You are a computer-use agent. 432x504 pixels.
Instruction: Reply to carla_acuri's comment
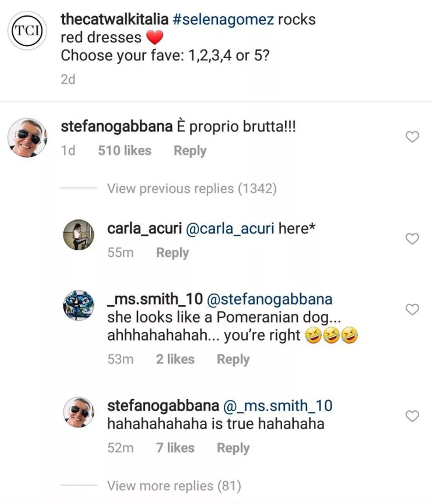(172, 253)
